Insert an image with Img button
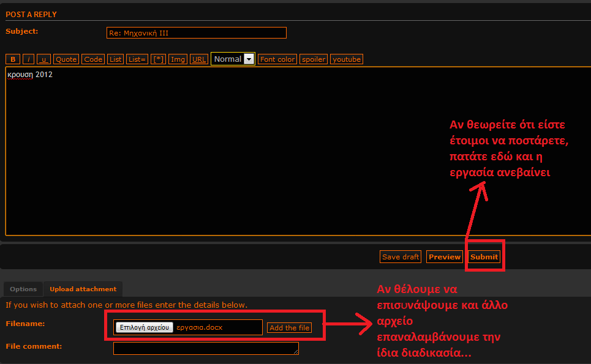The width and height of the screenshot is (591, 364). click(178, 59)
